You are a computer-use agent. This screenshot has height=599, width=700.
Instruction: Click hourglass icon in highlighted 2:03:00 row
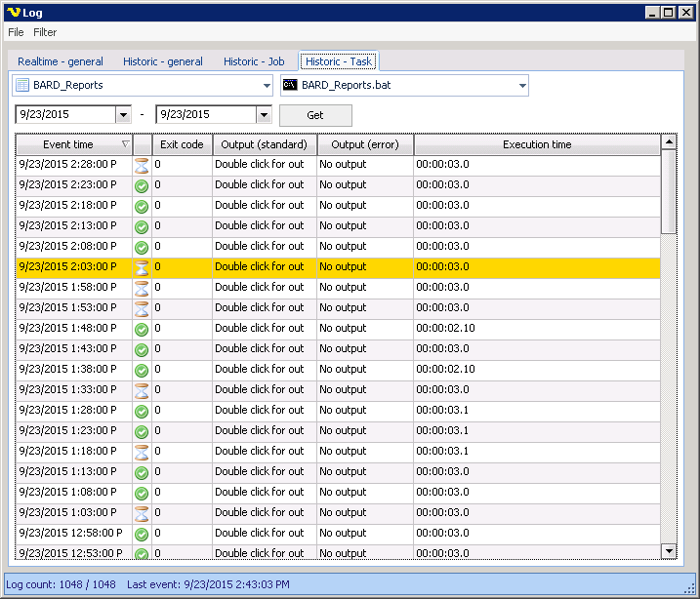[x=142, y=267]
